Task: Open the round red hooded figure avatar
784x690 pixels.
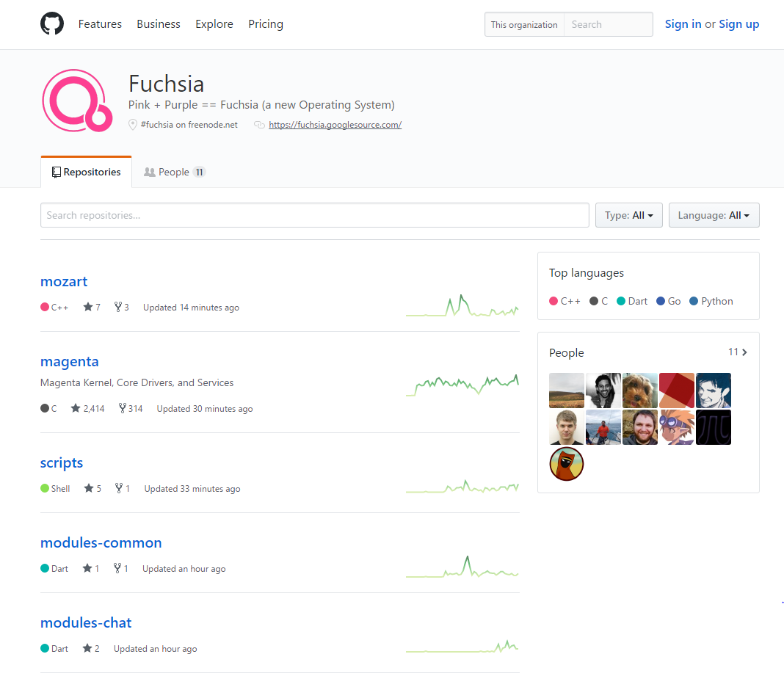Action: 567,463
